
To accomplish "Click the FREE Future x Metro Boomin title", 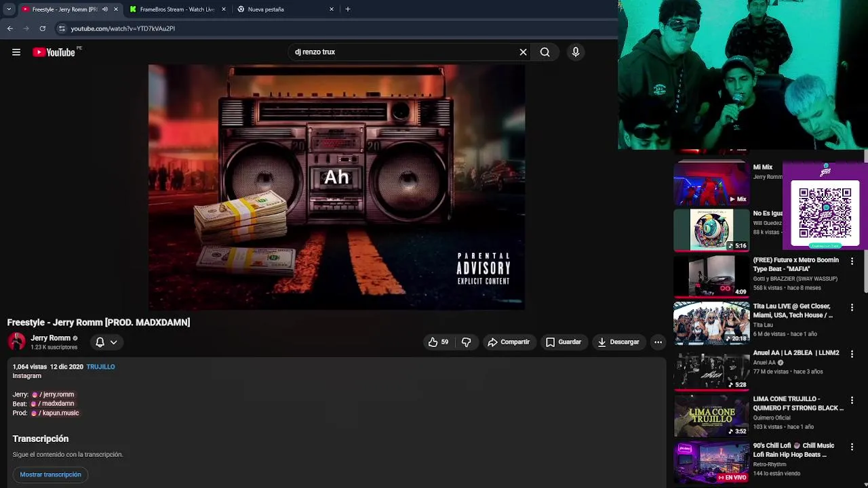I will coord(796,264).
